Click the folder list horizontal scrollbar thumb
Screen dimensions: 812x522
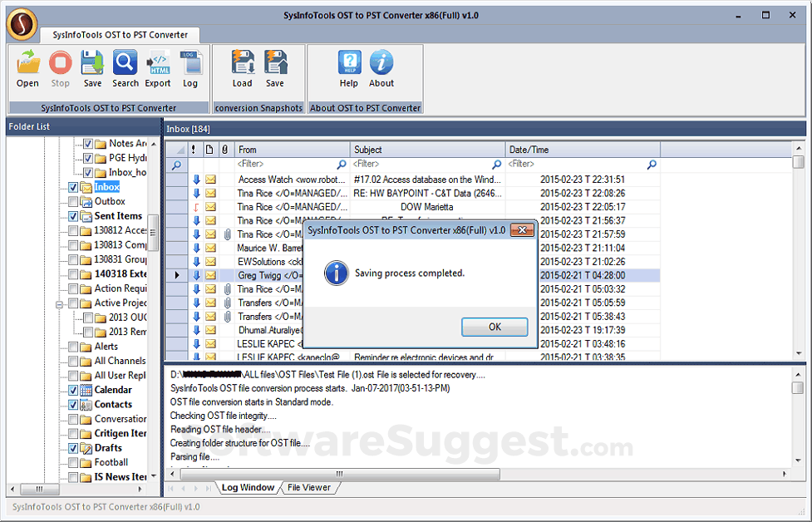(39, 489)
